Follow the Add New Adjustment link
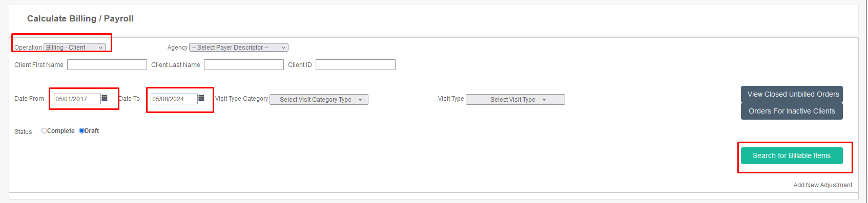 (823, 185)
